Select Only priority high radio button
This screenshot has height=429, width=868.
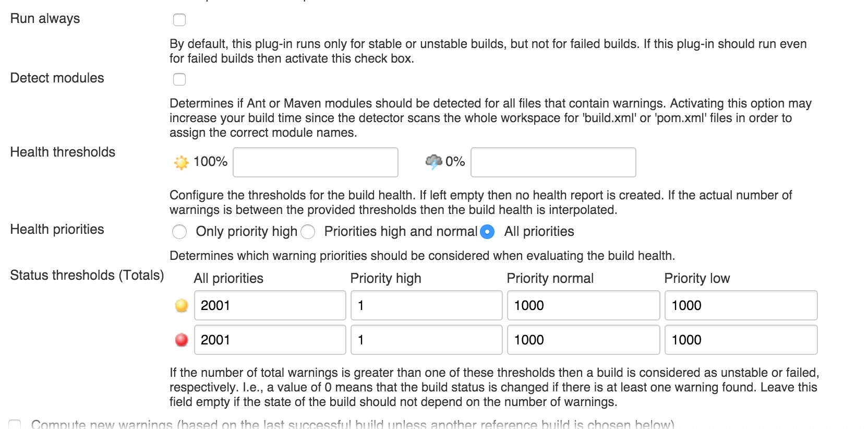coord(179,232)
